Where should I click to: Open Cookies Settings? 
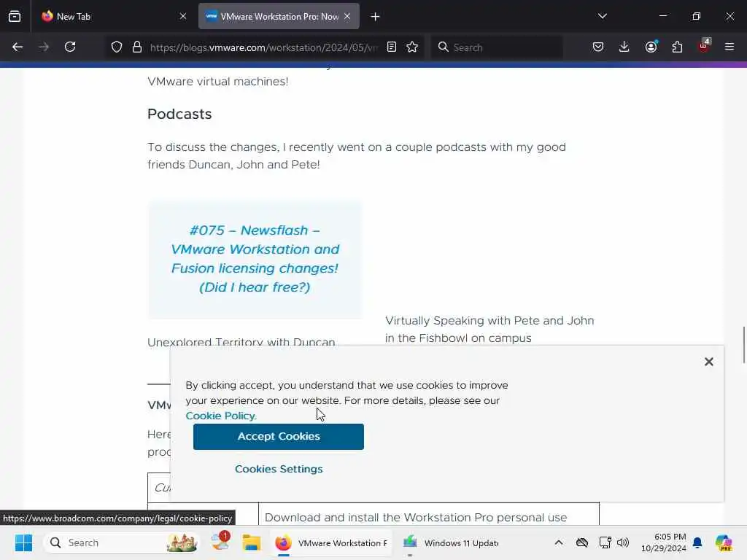(279, 469)
